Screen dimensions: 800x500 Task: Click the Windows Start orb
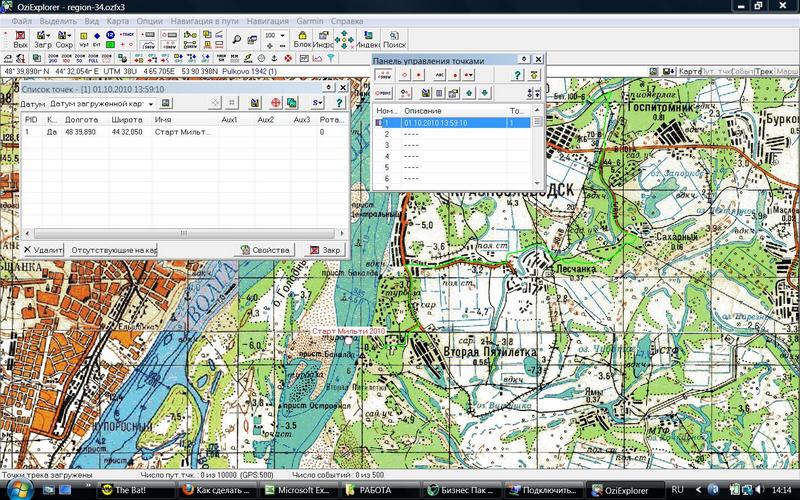coord(19,489)
